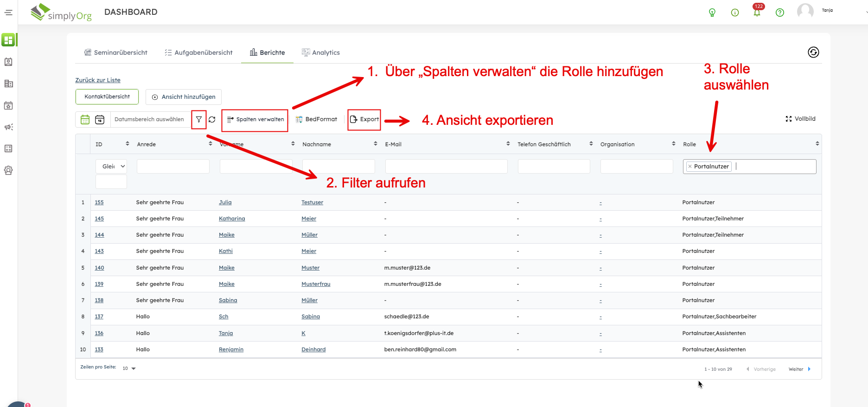
Task: Open the Seminarübersicht tab
Action: click(x=116, y=52)
